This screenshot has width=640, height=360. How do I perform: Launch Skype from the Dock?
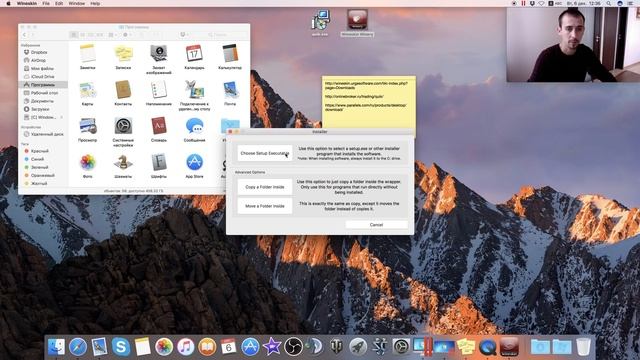pos(121,347)
